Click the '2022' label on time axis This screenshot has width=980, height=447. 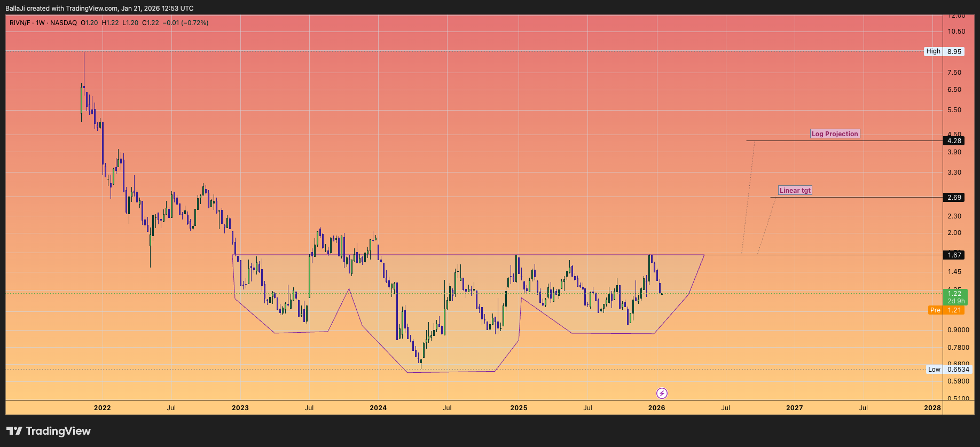click(x=103, y=408)
